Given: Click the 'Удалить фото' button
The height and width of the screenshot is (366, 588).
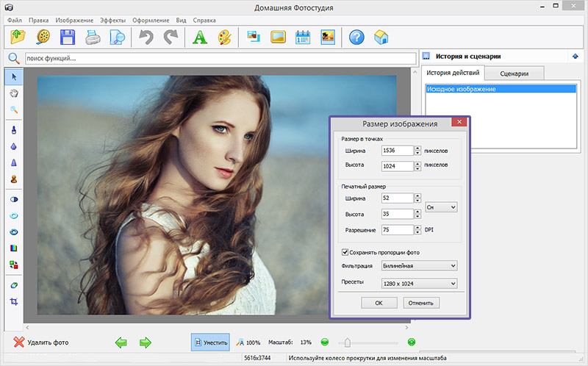Looking at the screenshot, I should (41, 342).
